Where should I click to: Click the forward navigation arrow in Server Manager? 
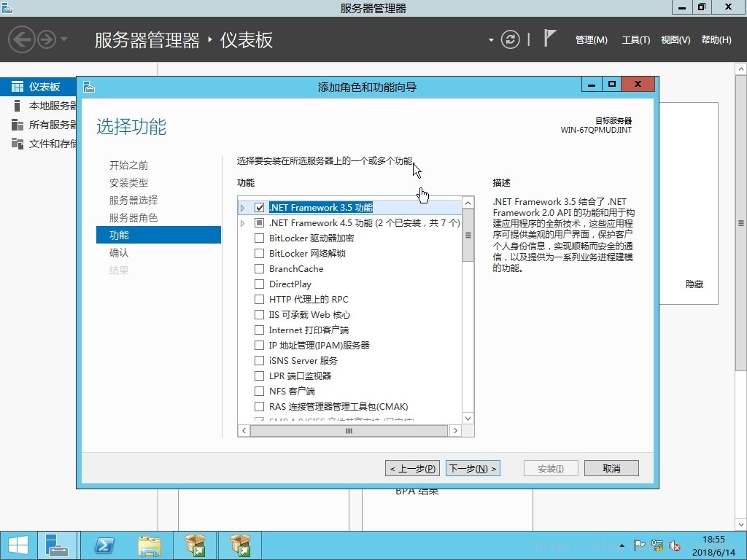(x=47, y=39)
